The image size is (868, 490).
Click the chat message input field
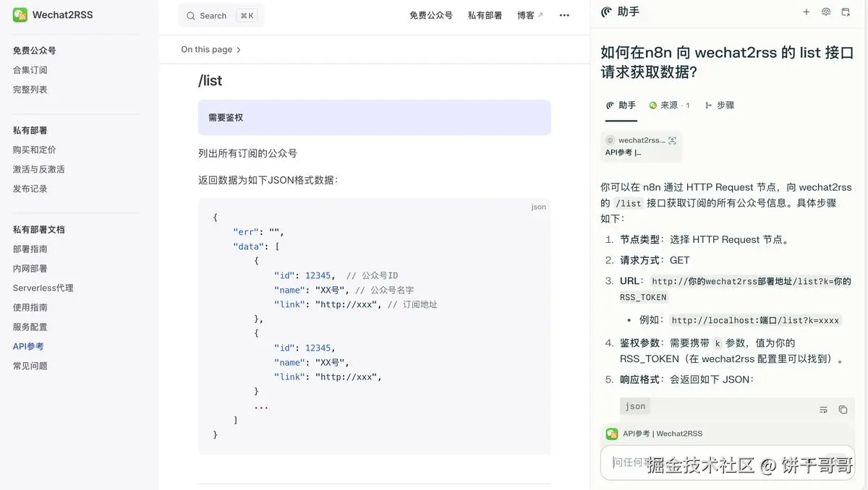click(x=723, y=461)
